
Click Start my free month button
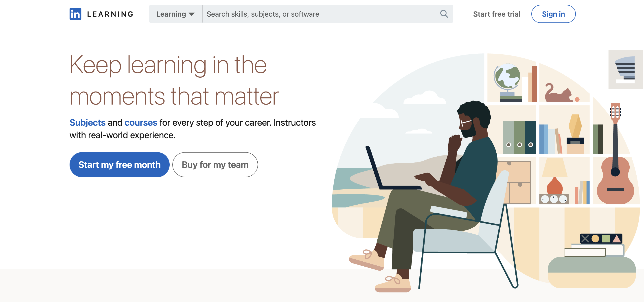[x=120, y=165]
